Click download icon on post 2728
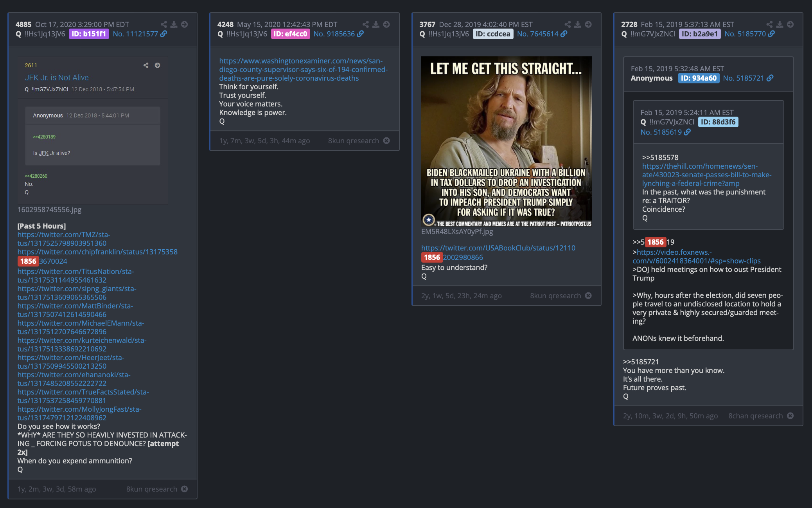This screenshot has width=812, height=508. (x=780, y=24)
